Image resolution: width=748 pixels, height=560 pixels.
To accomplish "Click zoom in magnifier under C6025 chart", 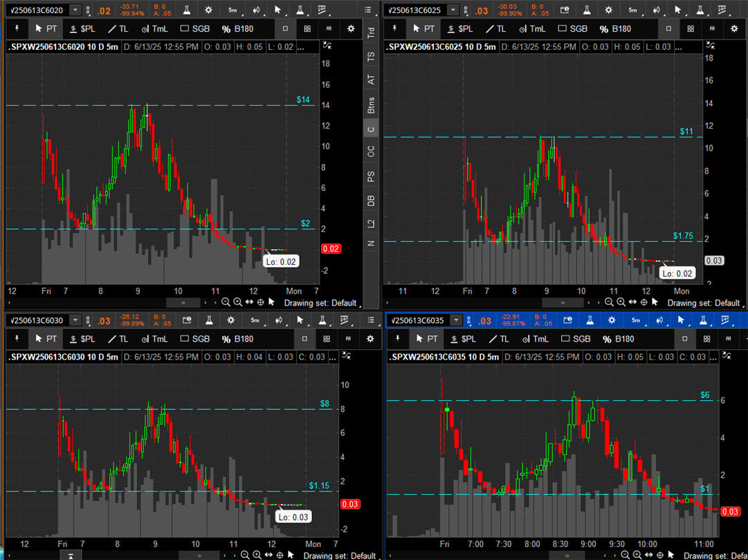I will click(621, 302).
